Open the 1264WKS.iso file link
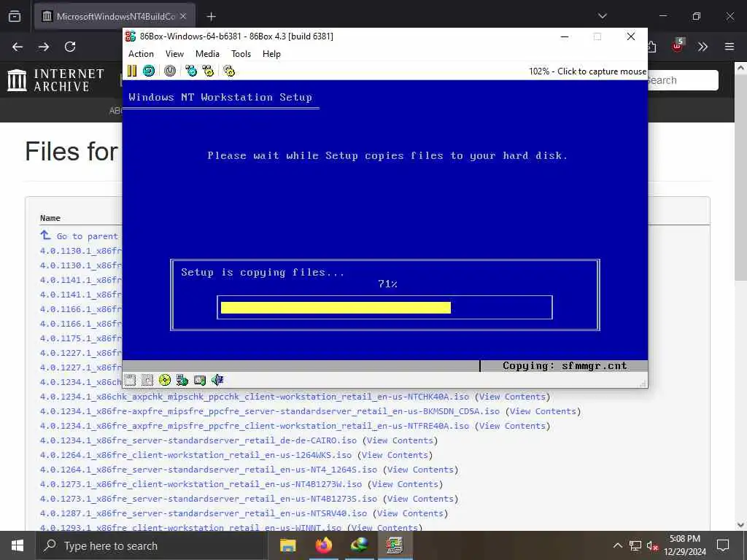The image size is (747, 560). (196, 455)
